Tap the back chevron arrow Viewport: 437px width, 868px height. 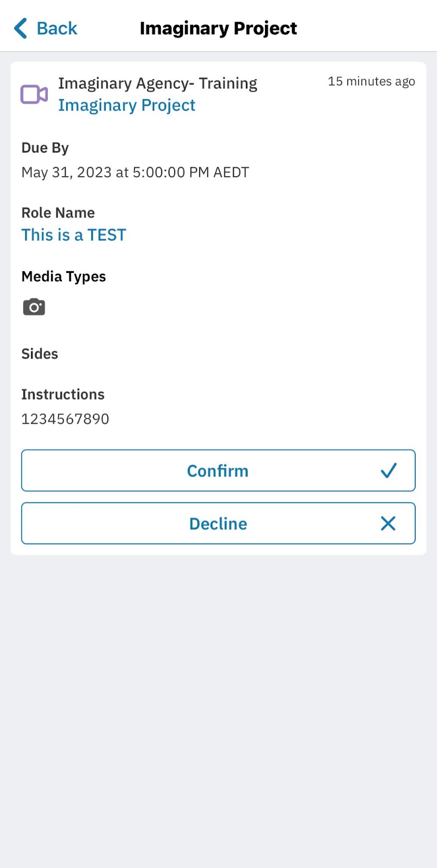[x=21, y=28]
